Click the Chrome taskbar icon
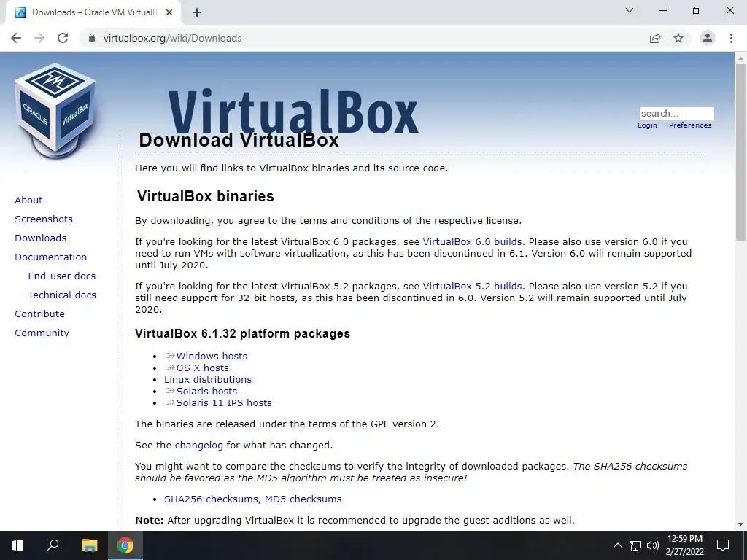 [125, 545]
